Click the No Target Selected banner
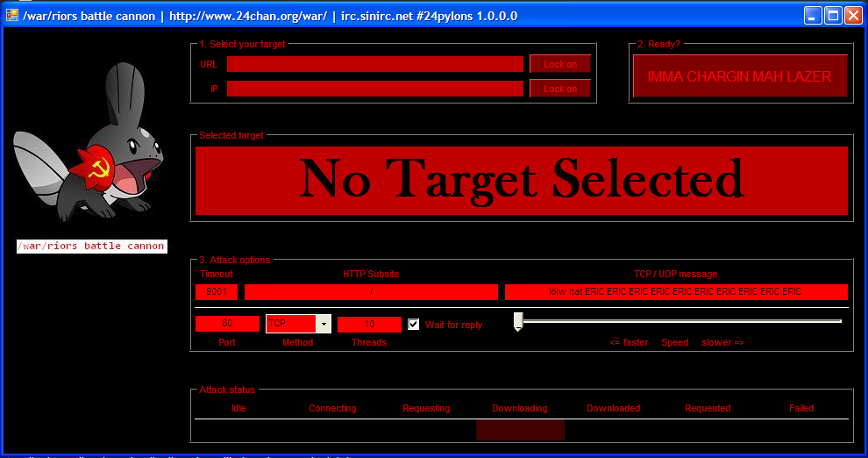 tap(522, 181)
